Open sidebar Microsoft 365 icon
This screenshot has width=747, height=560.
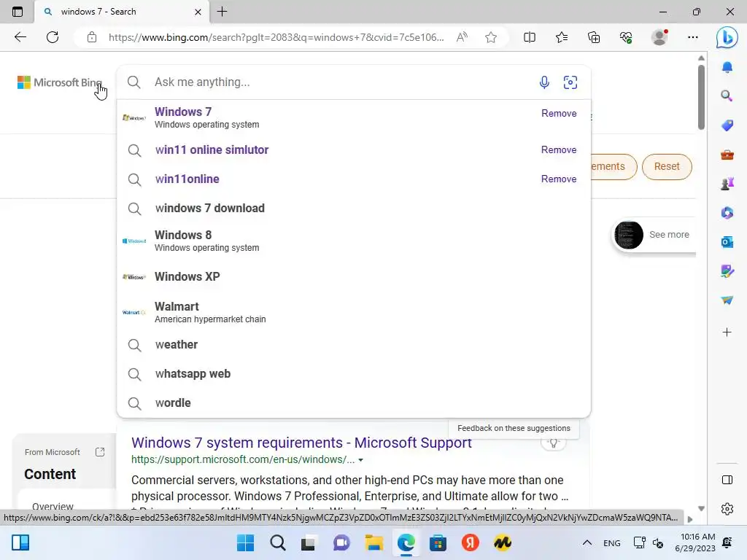[x=727, y=213]
